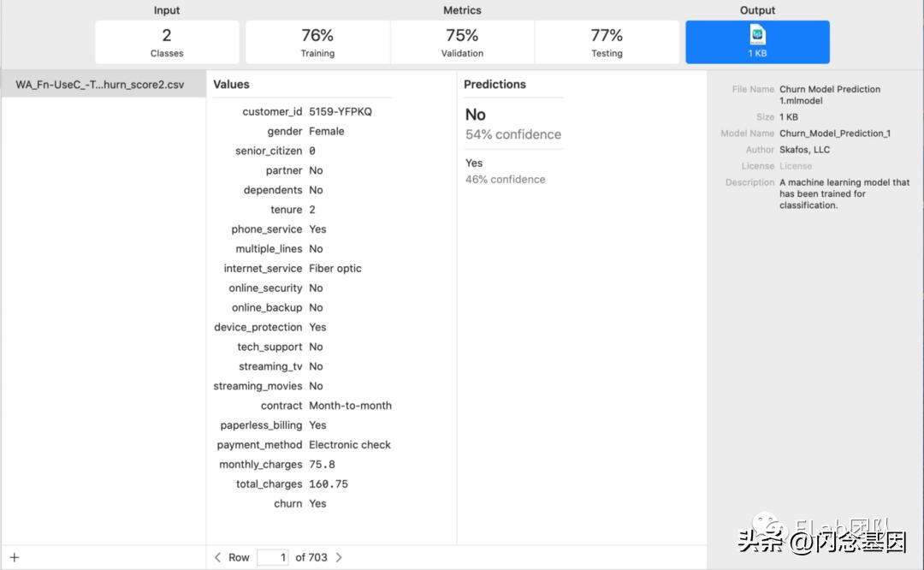Advance to the next row with right chevron
924x570 pixels.
point(339,557)
